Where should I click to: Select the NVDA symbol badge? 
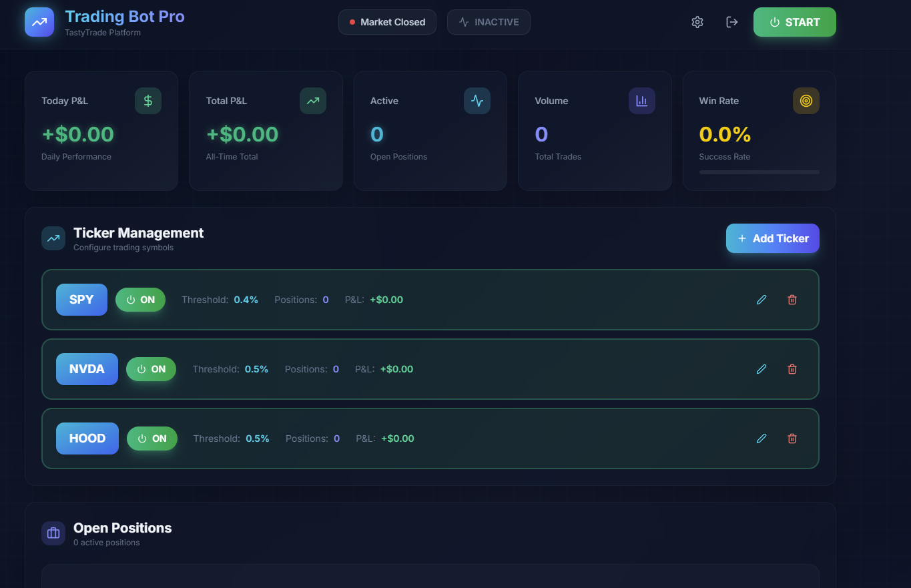[87, 369]
